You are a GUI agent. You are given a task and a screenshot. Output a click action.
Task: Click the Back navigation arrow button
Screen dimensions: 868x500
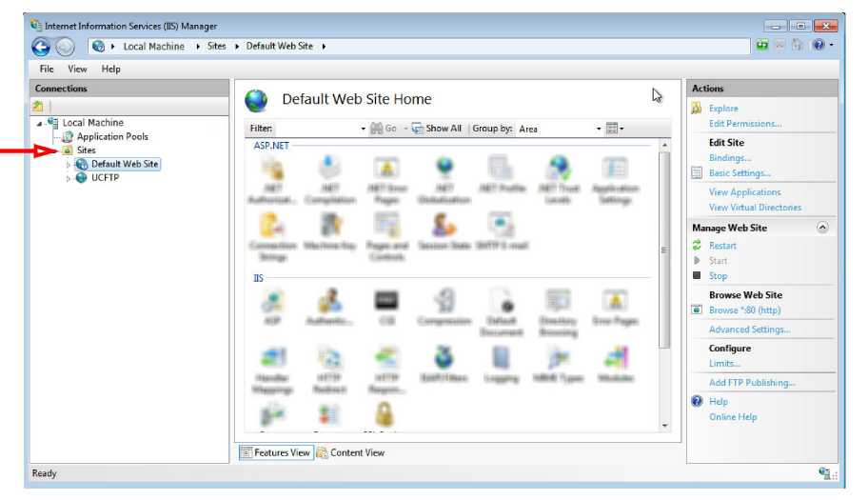(41, 47)
